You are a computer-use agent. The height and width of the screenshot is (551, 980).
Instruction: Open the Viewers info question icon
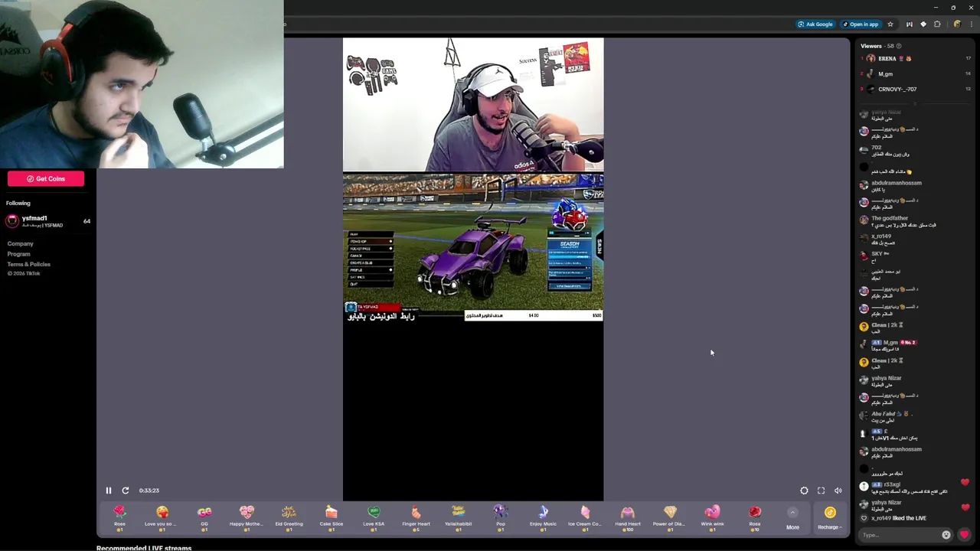pyautogui.click(x=899, y=46)
